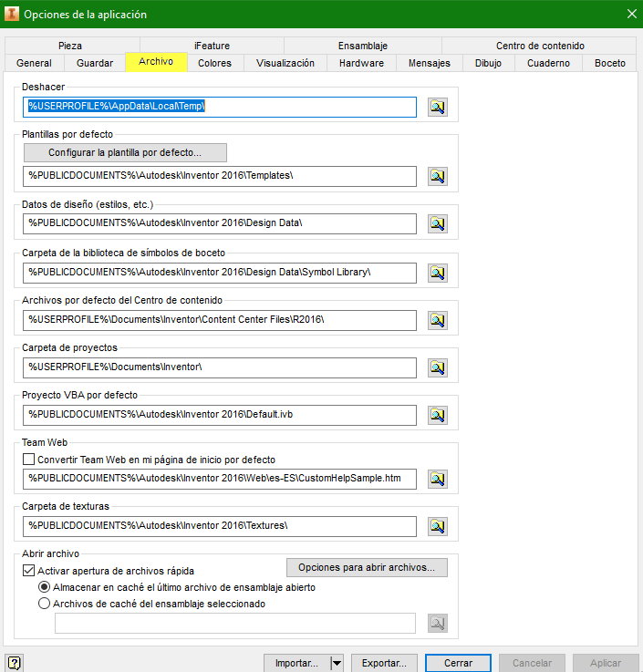Click the Design Data path field
This screenshot has width=643, height=672.
[x=220, y=223]
